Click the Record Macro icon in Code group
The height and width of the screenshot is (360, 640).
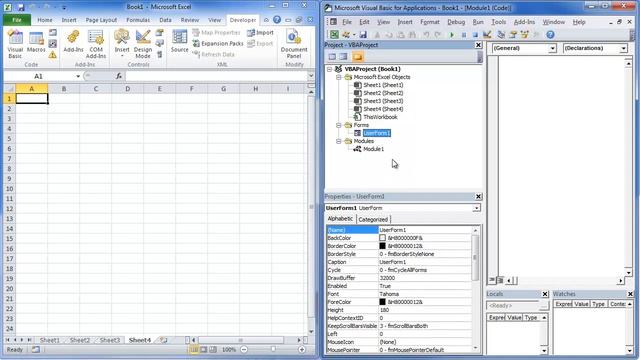pos(53,33)
